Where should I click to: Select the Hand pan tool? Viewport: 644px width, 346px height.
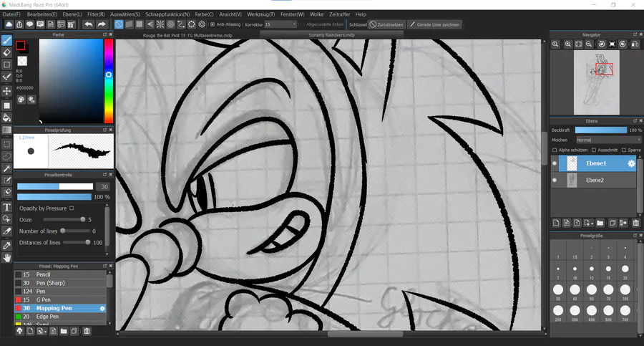(x=6, y=258)
